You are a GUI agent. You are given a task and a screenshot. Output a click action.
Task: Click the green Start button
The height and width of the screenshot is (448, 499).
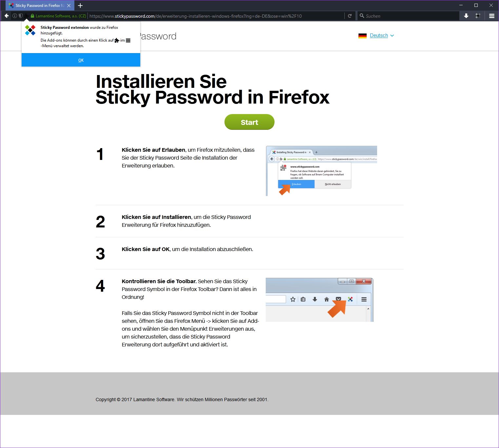[x=249, y=122]
